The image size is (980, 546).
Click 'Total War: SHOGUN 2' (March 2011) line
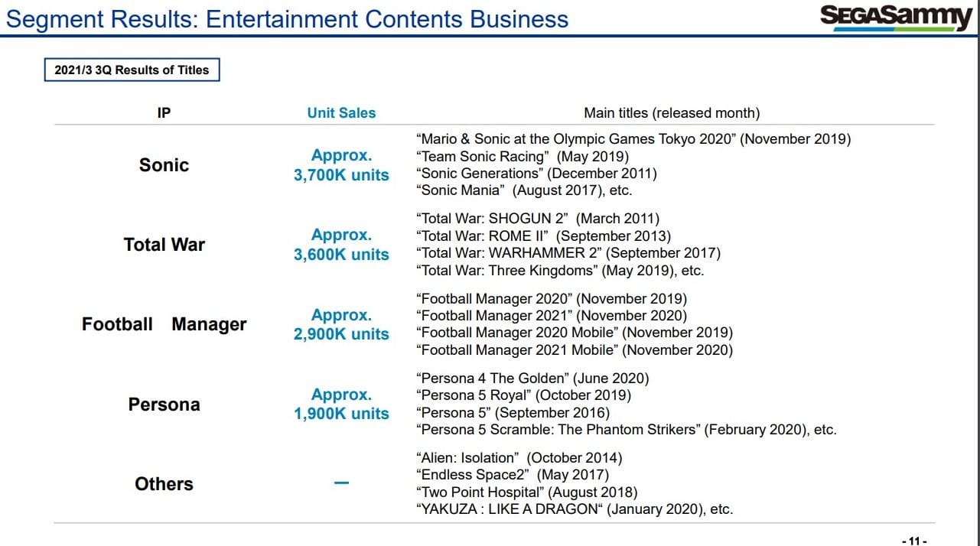pos(538,219)
